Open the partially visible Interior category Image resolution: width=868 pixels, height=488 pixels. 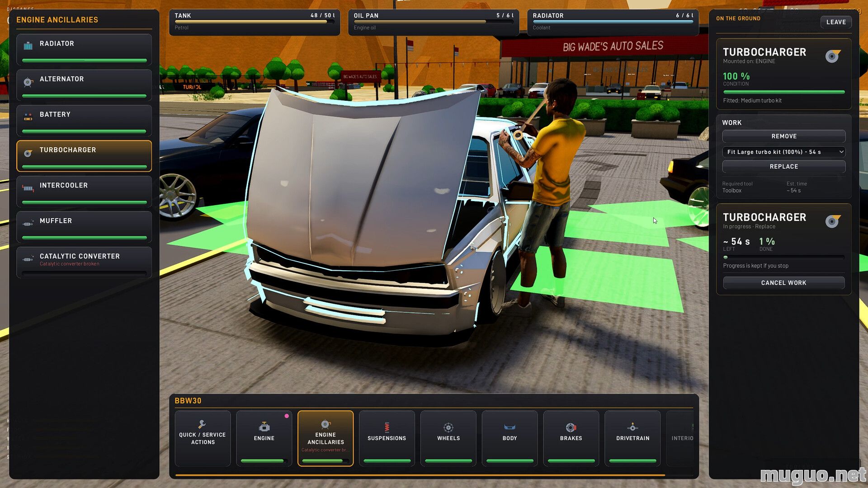click(680, 438)
